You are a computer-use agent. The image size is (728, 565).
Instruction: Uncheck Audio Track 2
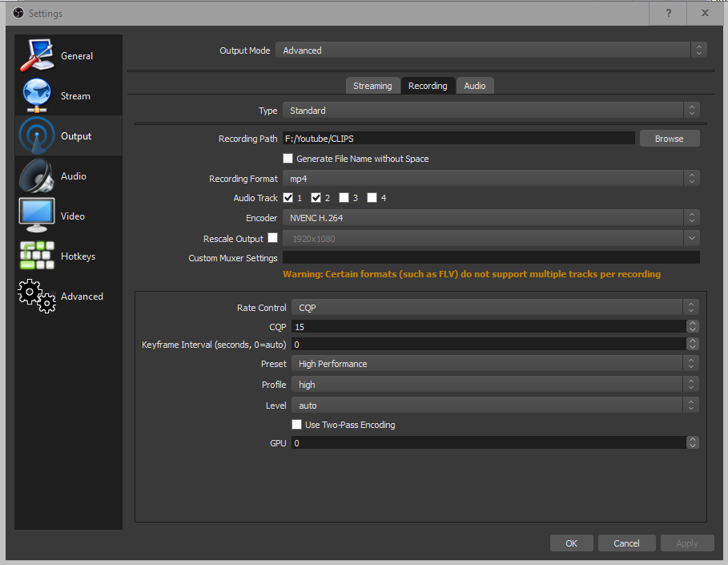coord(316,198)
